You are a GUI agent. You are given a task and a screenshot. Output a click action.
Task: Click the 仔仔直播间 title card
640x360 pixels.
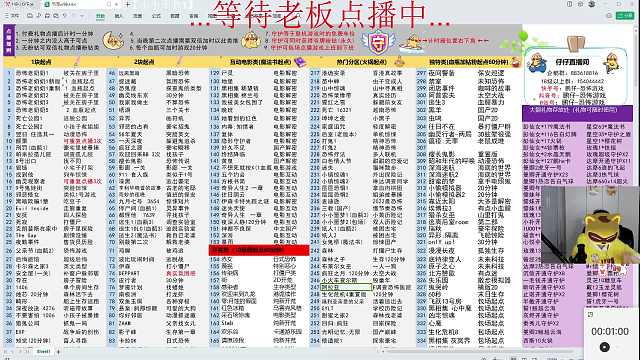(572, 62)
